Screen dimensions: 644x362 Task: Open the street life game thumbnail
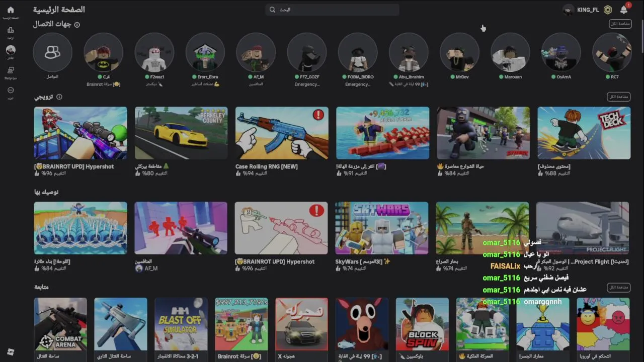pyautogui.click(x=483, y=133)
